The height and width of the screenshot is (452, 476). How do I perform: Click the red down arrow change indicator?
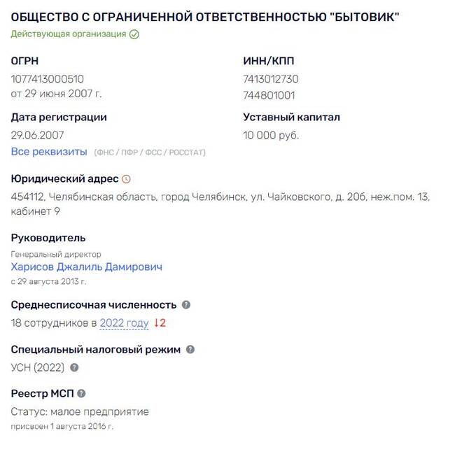(x=160, y=323)
